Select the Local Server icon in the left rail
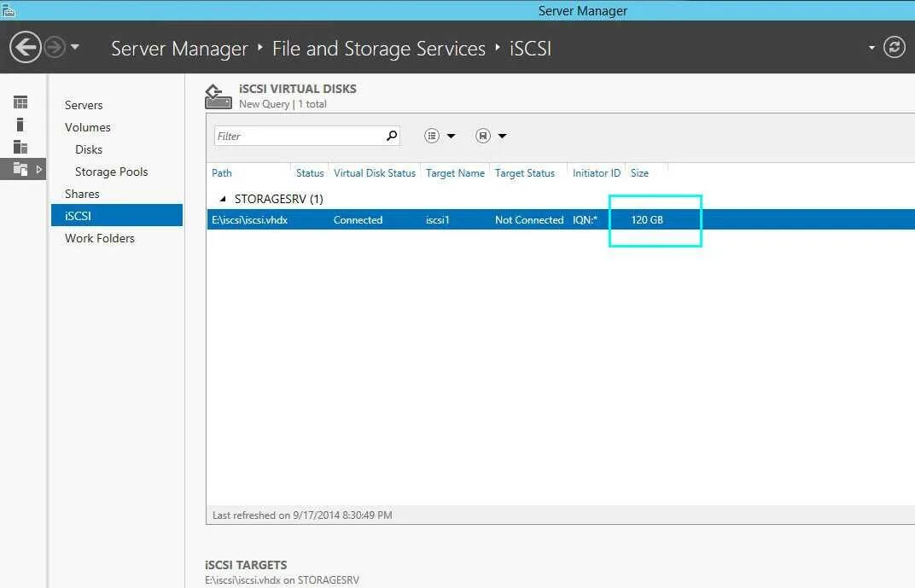Image resolution: width=915 pixels, height=588 pixels. coord(20,125)
